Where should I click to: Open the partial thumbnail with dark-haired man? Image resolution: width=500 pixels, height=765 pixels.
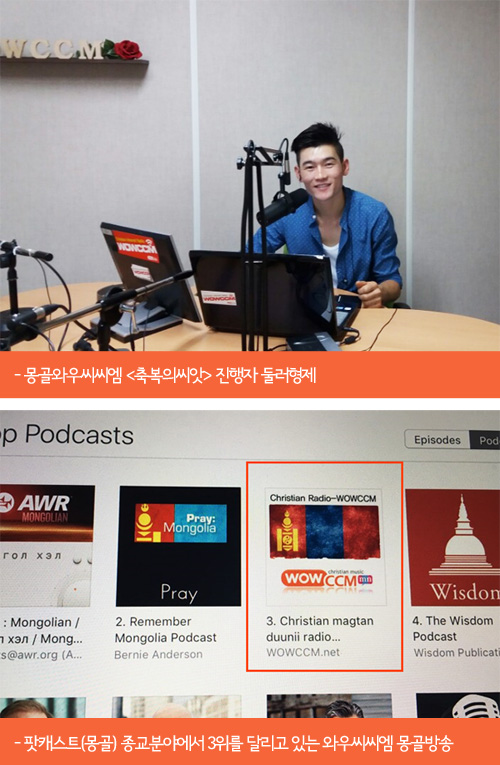[329, 705]
